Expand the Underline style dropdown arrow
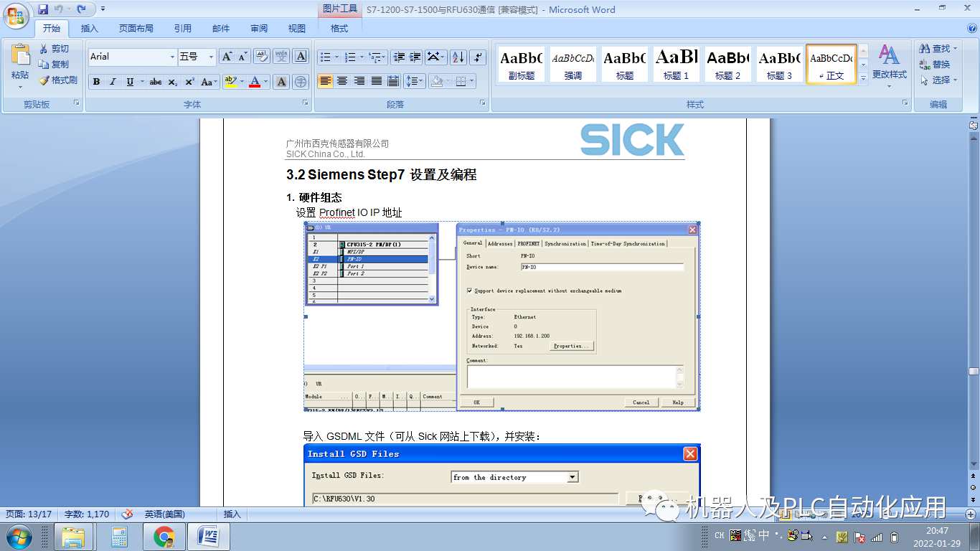 click(x=142, y=82)
